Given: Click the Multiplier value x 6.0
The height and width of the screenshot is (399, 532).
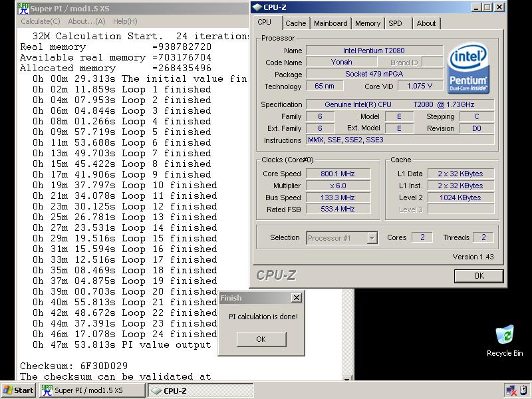Looking at the screenshot, I should pyautogui.click(x=338, y=186).
